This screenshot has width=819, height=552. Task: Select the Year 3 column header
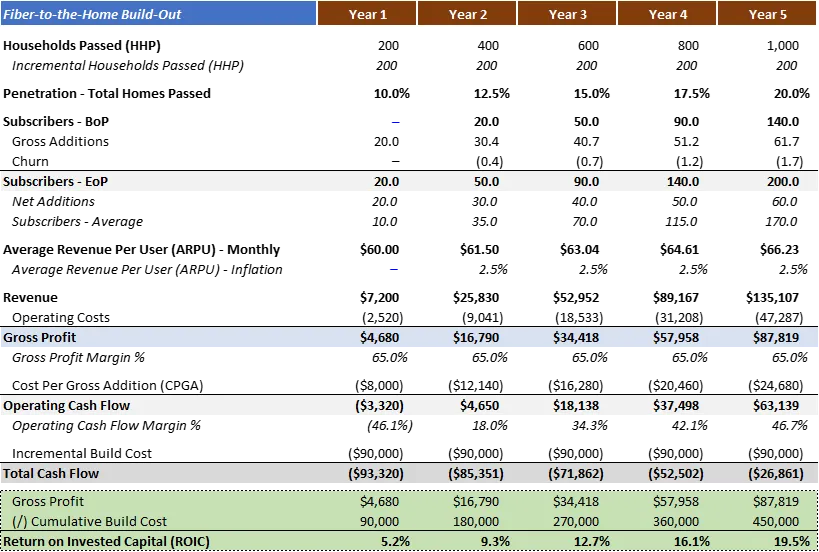tap(567, 14)
